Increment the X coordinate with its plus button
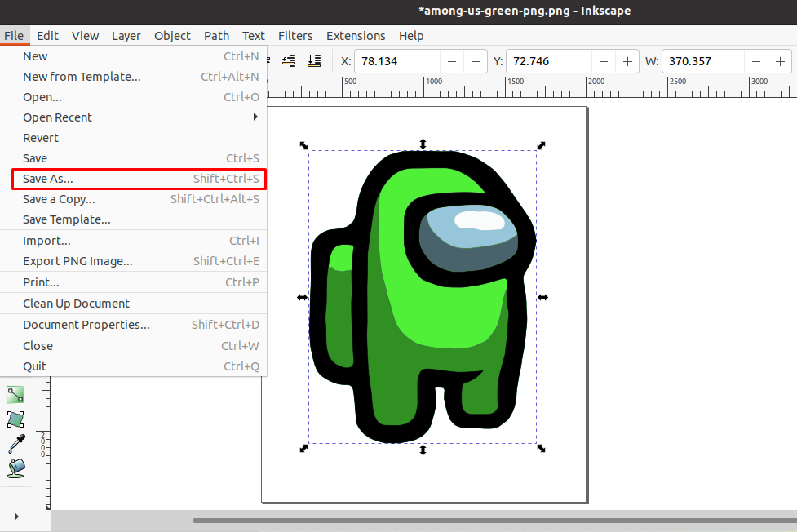This screenshot has height=532, width=797. [476, 60]
